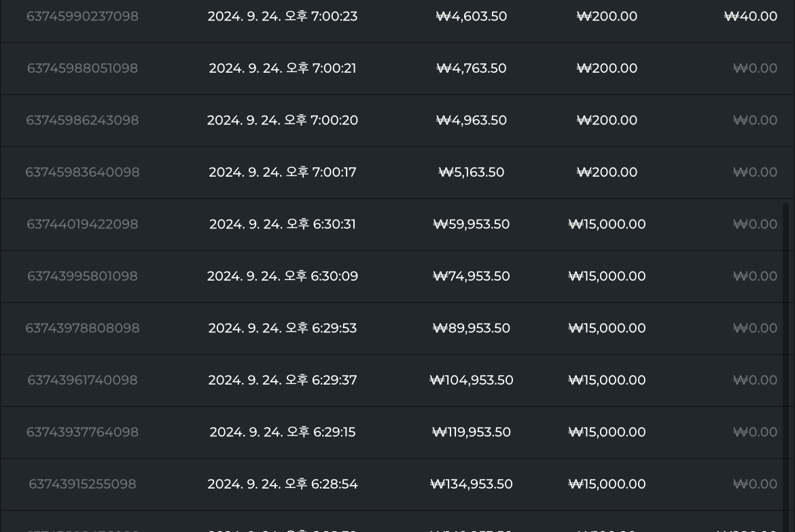Click the ₩40.00 payout value
The height and width of the screenshot is (532, 795).
click(x=750, y=16)
